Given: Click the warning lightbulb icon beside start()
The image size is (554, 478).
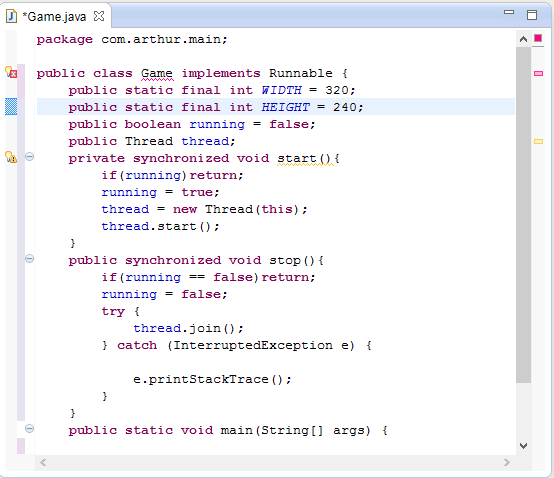Looking at the screenshot, I should [x=11, y=157].
